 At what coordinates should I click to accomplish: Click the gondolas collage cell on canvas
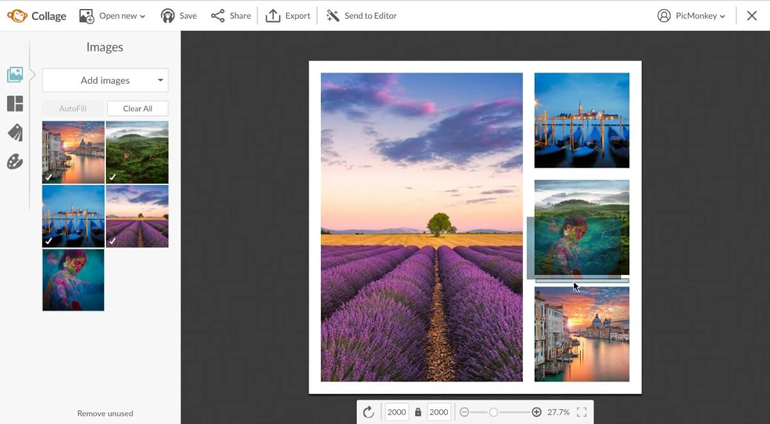point(582,120)
